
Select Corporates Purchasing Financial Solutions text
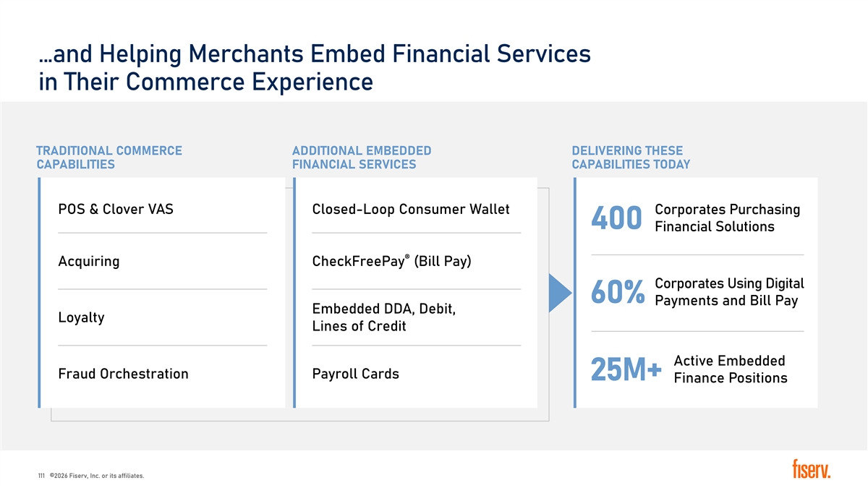click(x=727, y=218)
